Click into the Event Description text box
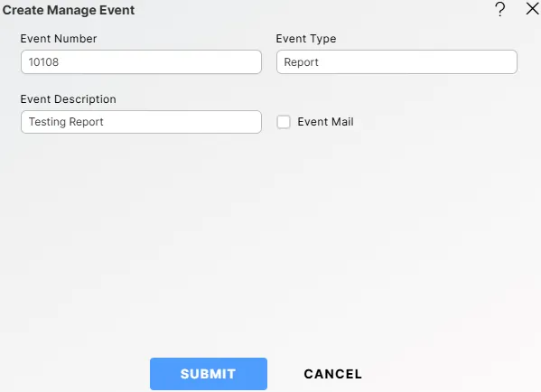This screenshot has height=392, width=541. coord(141,122)
